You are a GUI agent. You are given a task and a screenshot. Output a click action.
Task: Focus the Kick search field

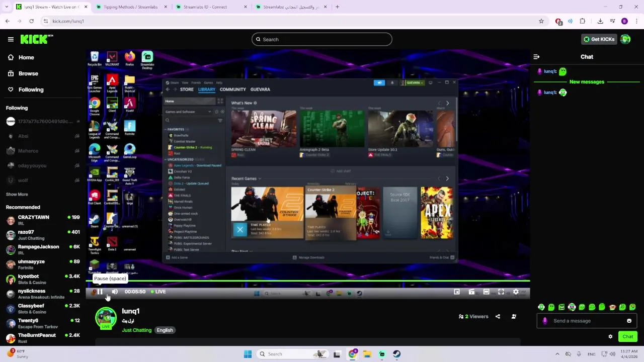(322, 39)
